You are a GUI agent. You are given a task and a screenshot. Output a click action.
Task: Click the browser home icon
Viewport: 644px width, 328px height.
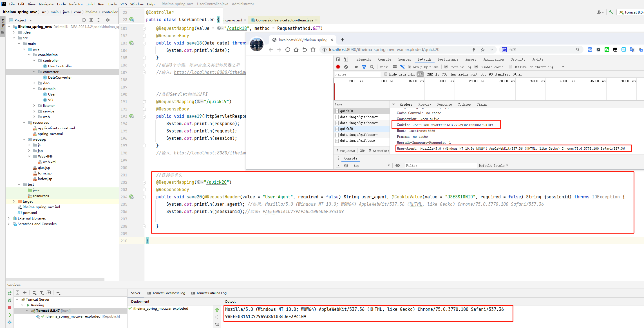[x=296, y=50]
